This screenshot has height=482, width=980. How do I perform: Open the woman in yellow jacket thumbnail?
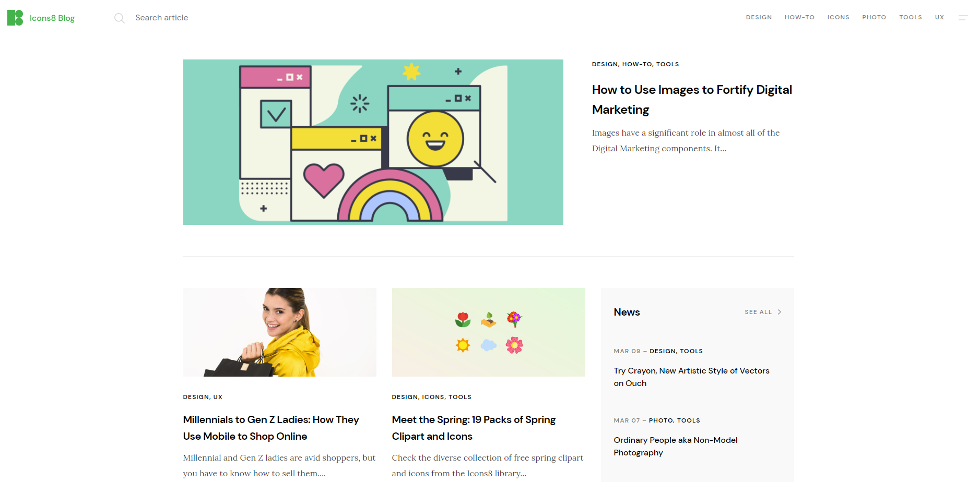coord(280,332)
